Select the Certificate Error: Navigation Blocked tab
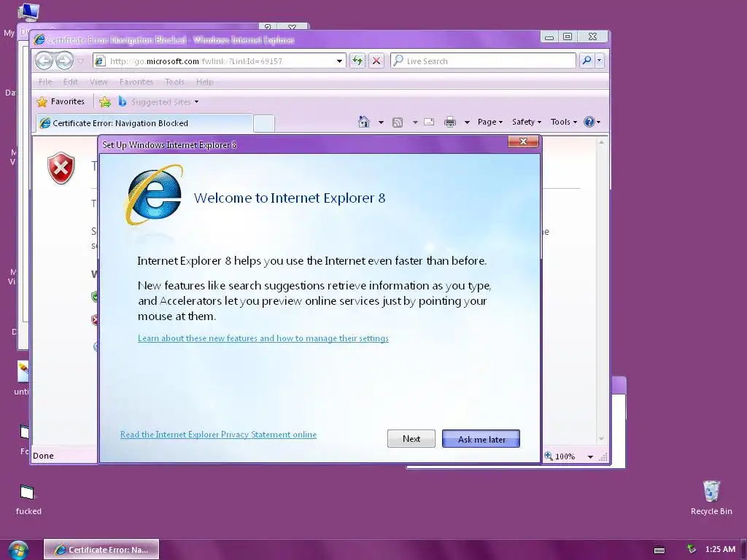747x560 pixels. 144,122
